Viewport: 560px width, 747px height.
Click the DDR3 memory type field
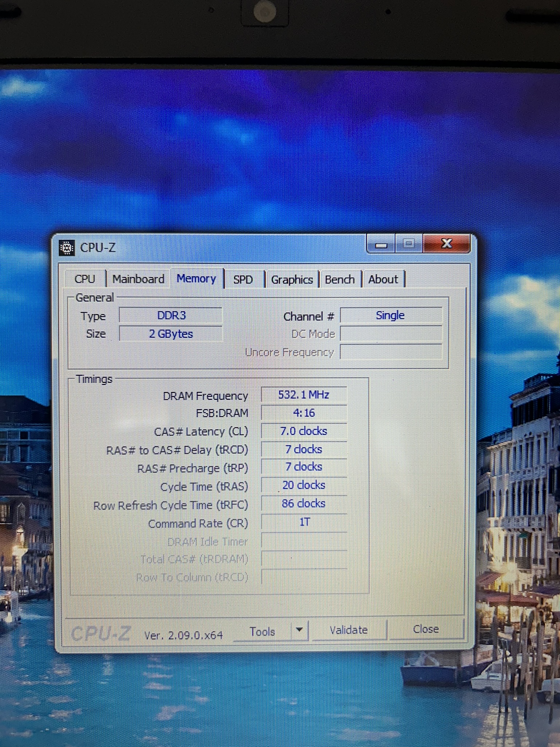point(171,315)
